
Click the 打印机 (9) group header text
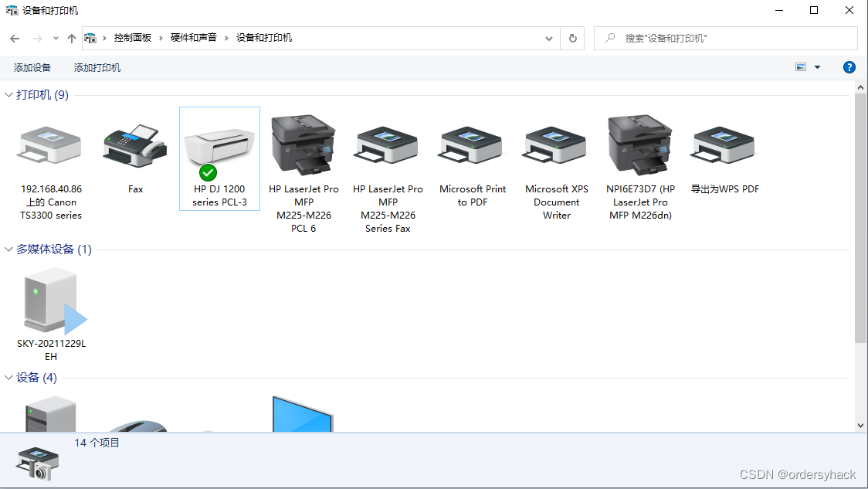tap(42, 95)
